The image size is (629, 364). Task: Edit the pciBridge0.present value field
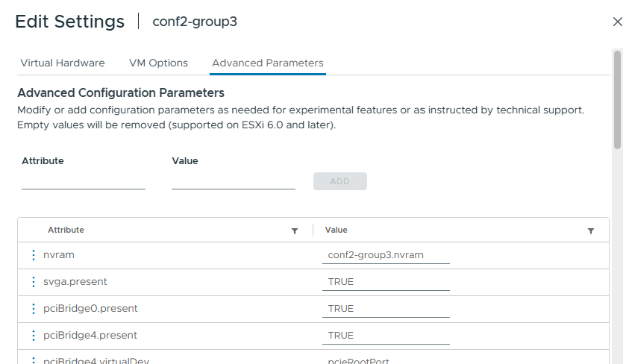(x=386, y=309)
